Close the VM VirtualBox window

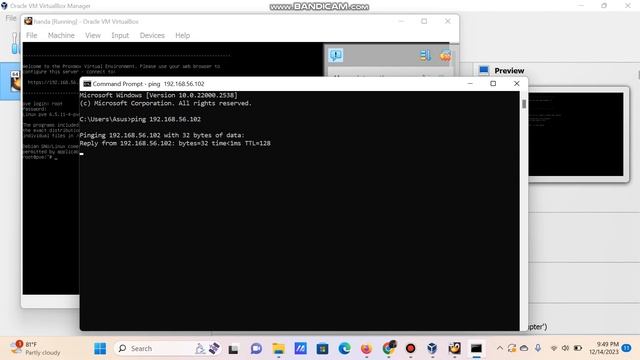(448, 21)
